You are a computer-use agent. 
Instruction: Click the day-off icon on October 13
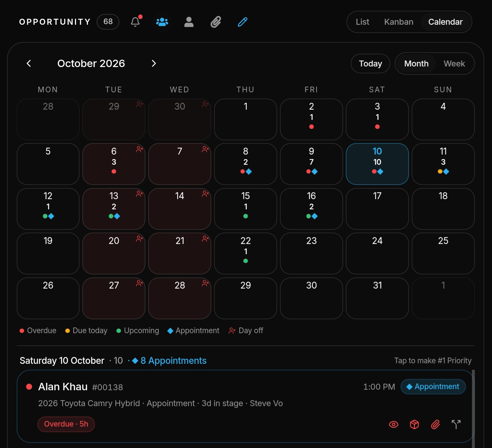coord(139,194)
